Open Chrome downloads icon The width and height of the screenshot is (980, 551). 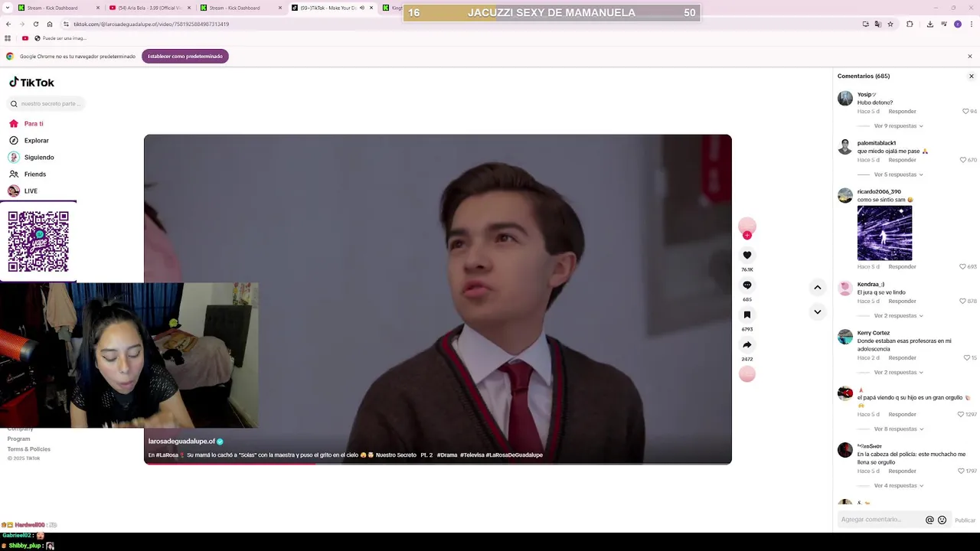pyautogui.click(x=929, y=24)
